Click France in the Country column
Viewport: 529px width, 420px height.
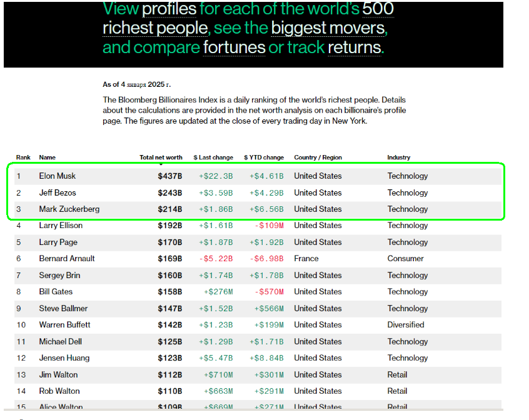click(306, 259)
